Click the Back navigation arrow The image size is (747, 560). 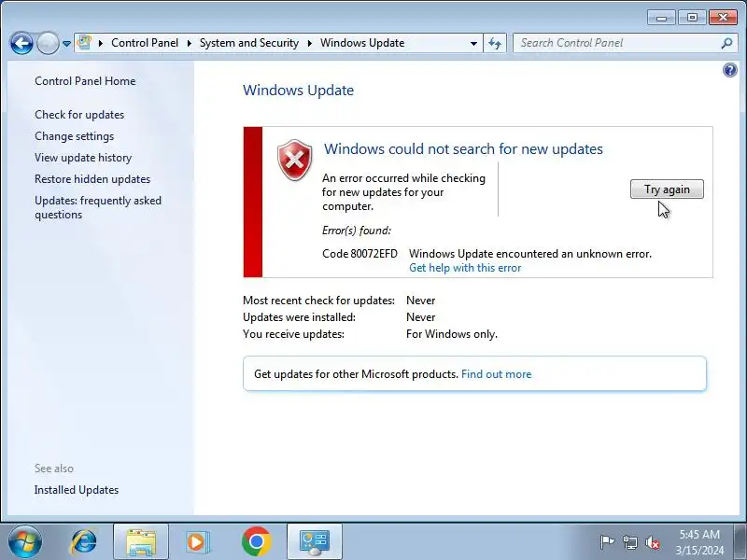pyautogui.click(x=21, y=43)
